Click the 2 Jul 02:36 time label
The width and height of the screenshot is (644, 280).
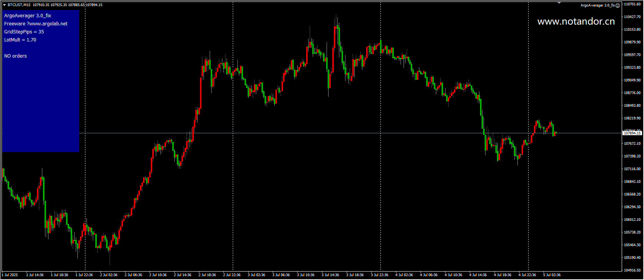108,275
